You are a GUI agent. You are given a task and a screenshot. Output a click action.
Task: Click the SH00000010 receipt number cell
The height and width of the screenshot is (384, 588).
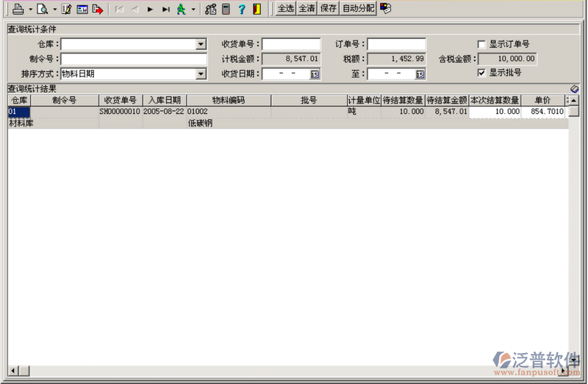120,112
